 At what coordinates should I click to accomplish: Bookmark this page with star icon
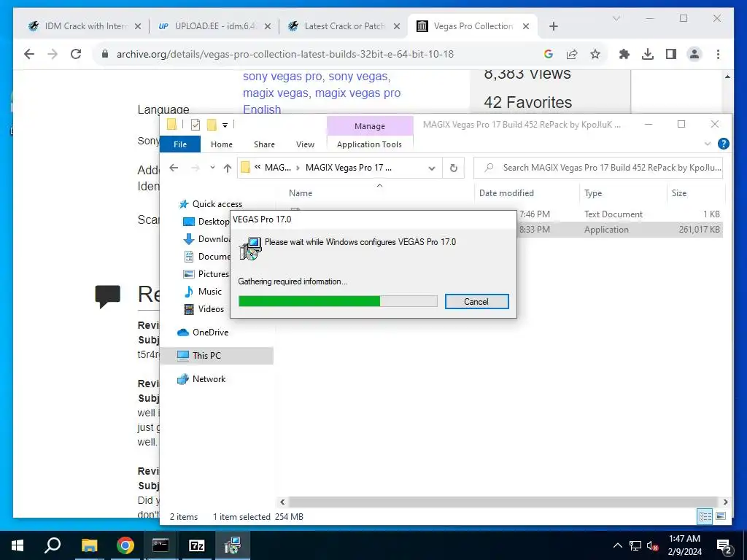click(x=595, y=54)
